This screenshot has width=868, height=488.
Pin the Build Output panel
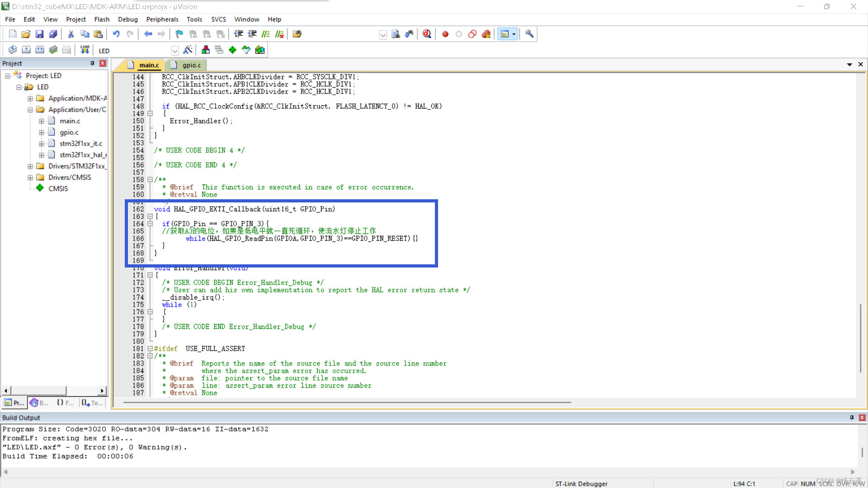coord(852,418)
